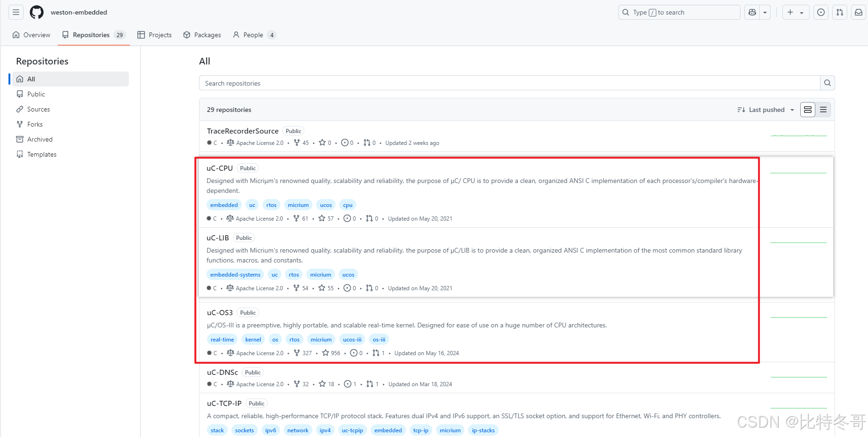
Task: Filter by Sources in sidebar
Action: click(71, 109)
